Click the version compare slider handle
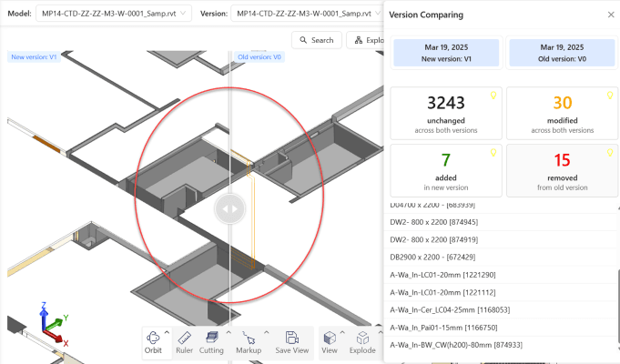Image resolution: width=620 pixels, height=364 pixels. (230, 208)
